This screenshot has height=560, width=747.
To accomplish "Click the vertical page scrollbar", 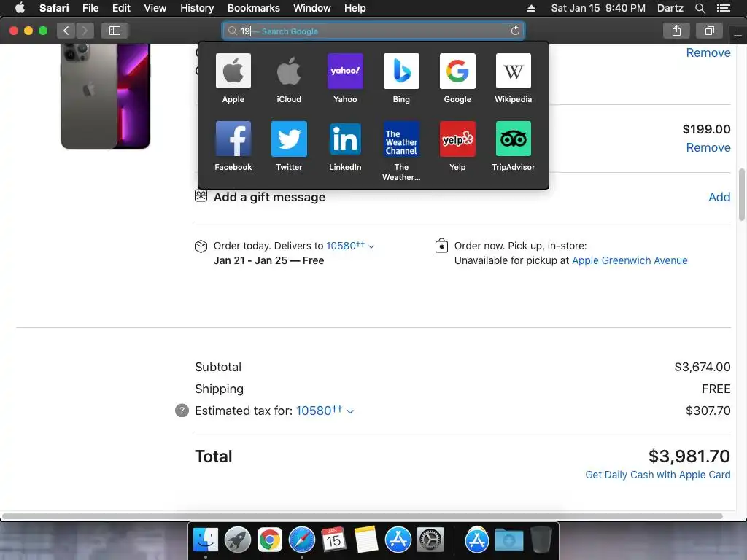I will click(x=741, y=194).
